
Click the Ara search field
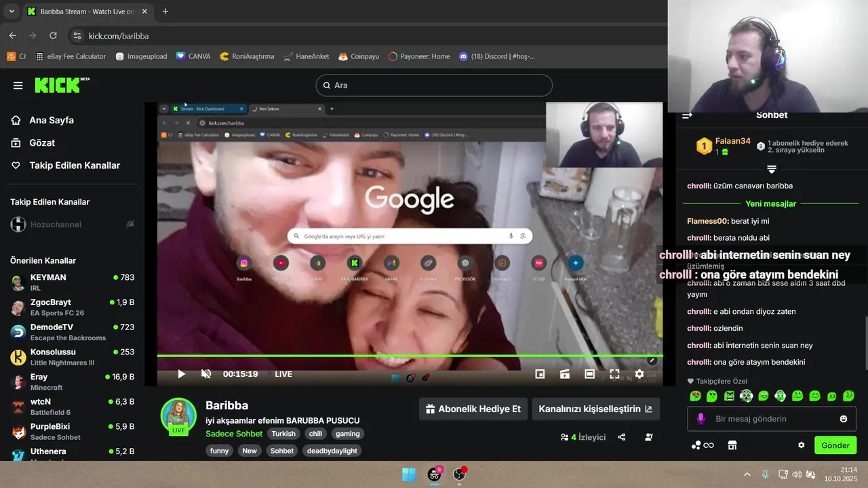434,85
